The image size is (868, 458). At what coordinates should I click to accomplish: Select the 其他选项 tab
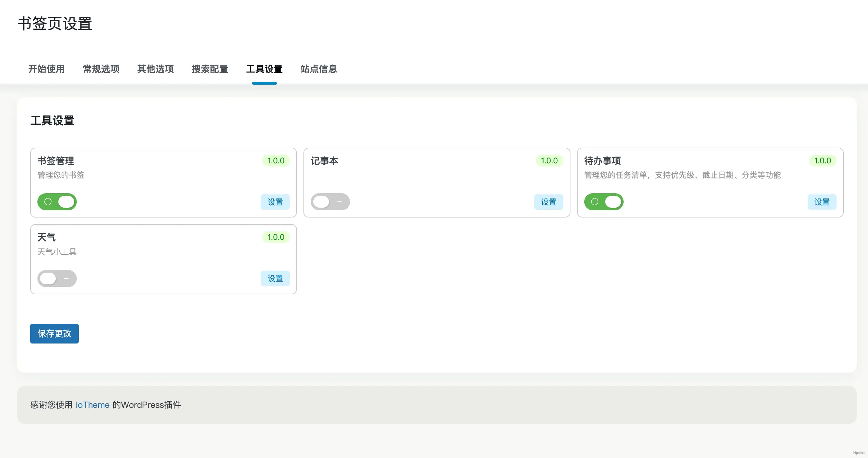155,69
